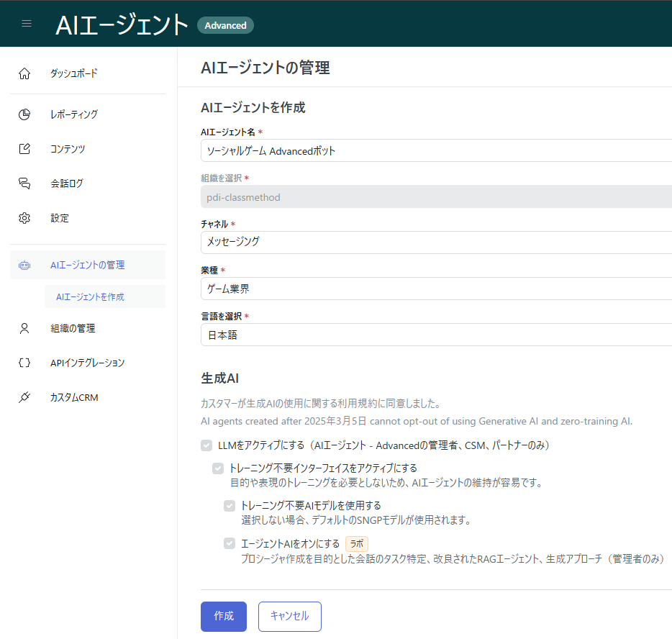The image size is (672, 639).
Task: Expand the 言語を選択 dropdown
Action: tap(432, 335)
